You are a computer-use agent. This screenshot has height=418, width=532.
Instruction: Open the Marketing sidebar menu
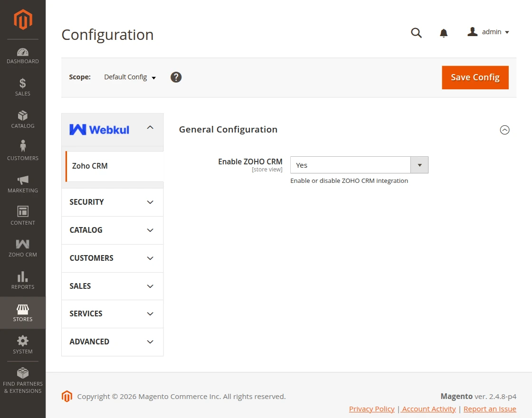(23, 184)
